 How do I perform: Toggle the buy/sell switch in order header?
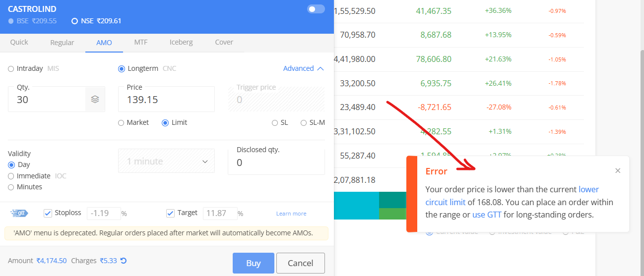316,9
